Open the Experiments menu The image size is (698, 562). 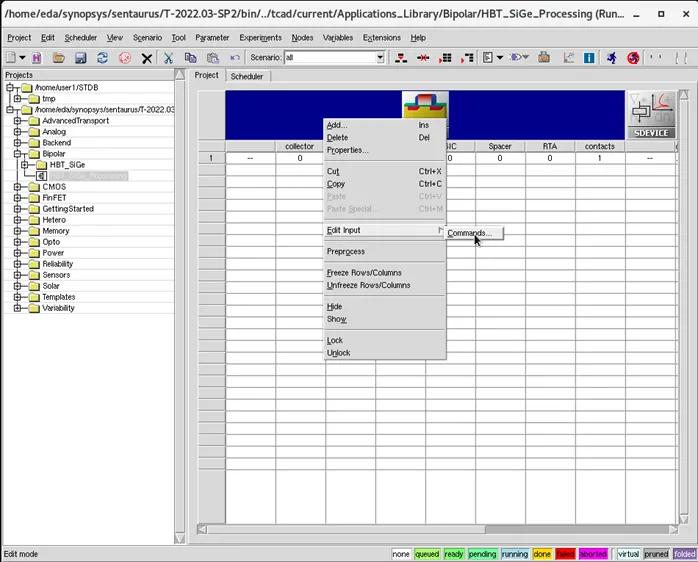coord(260,38)
